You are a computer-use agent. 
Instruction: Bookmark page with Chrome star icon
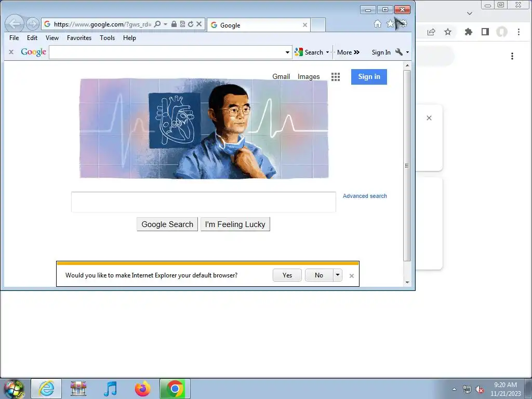[448, 32]
